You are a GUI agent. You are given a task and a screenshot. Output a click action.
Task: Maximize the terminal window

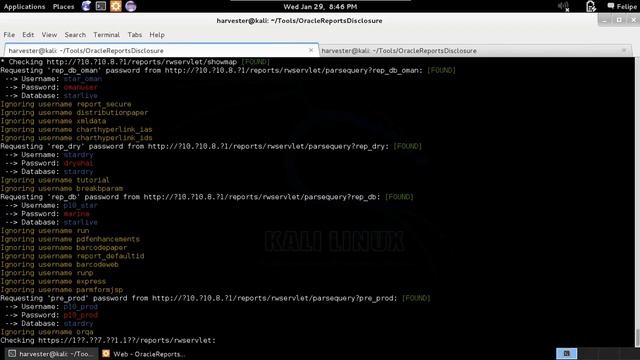[x=619, y=20]
